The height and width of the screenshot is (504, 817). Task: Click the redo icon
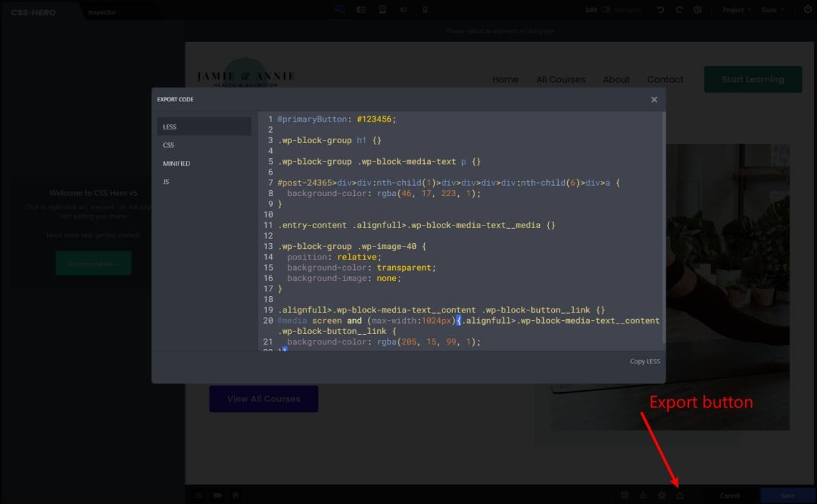pyautogui.click(x=679, y=10)
